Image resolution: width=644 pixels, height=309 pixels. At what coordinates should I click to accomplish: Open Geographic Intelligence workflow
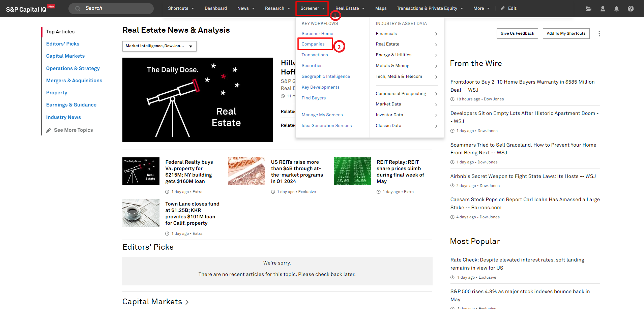(x=326, y=76)
